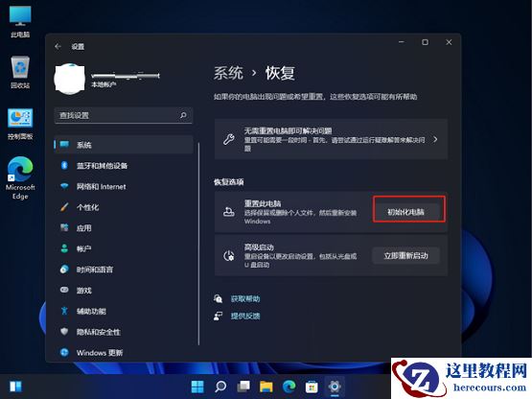Open Microsoft Edge from the taskbar
Screen dimensions: 532x399
click(x=289, y=387)
